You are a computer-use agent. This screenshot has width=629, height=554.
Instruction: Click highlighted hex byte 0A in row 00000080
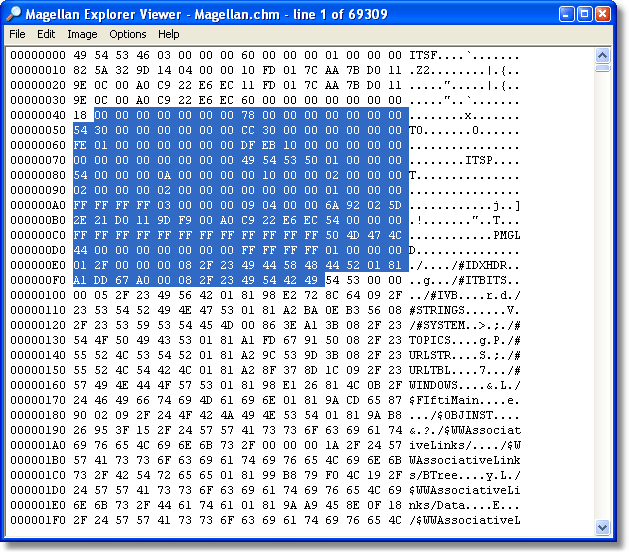164,175
